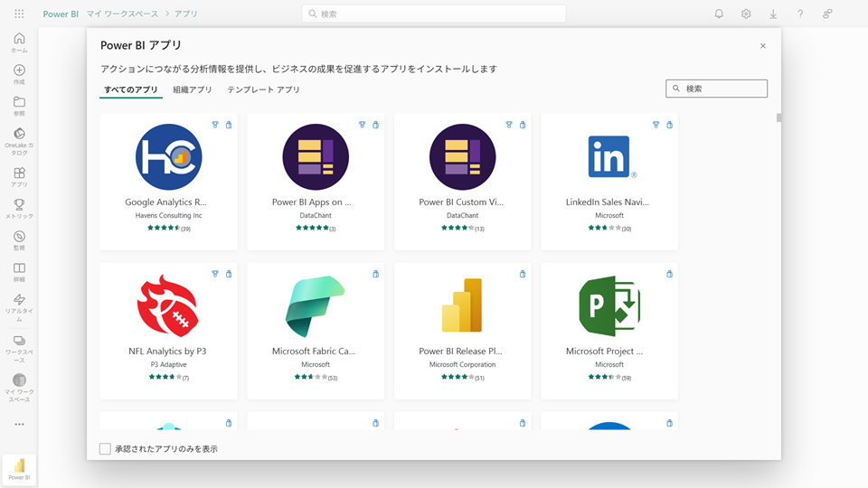
Task: Toggle 承認されたアプリのみを表示 checkbox
Action: pos(105,449)
